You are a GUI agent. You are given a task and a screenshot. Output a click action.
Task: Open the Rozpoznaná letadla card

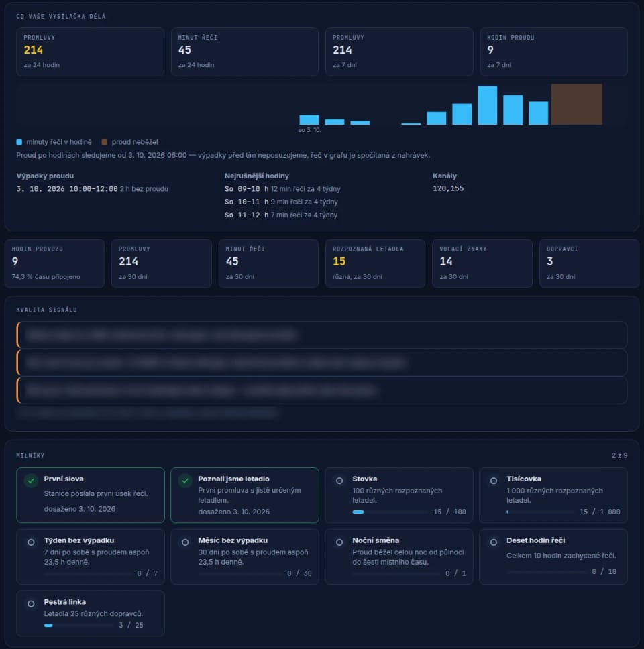(x=375, y=263)
